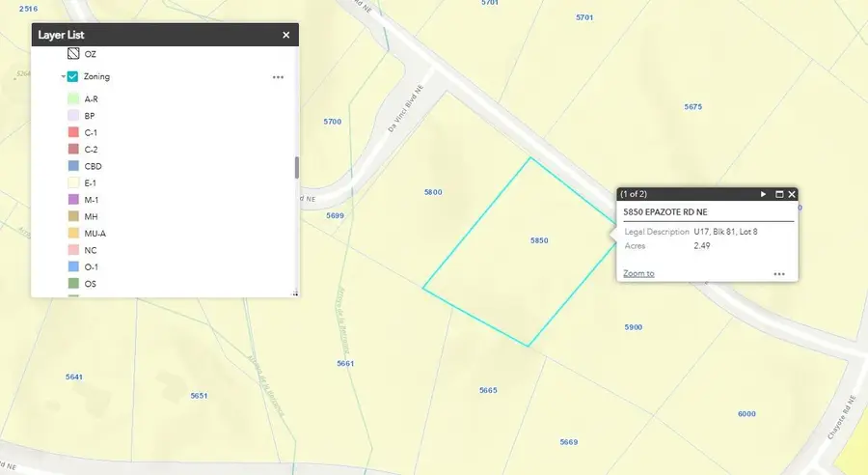Viewport: 868px width, 475px height.
Task: Open popup actions ellipsis menu
Action: coord(779,274)
